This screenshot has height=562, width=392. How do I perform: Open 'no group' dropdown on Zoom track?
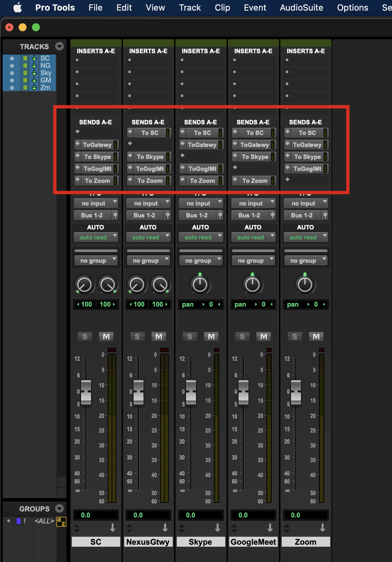coord(306,261)
